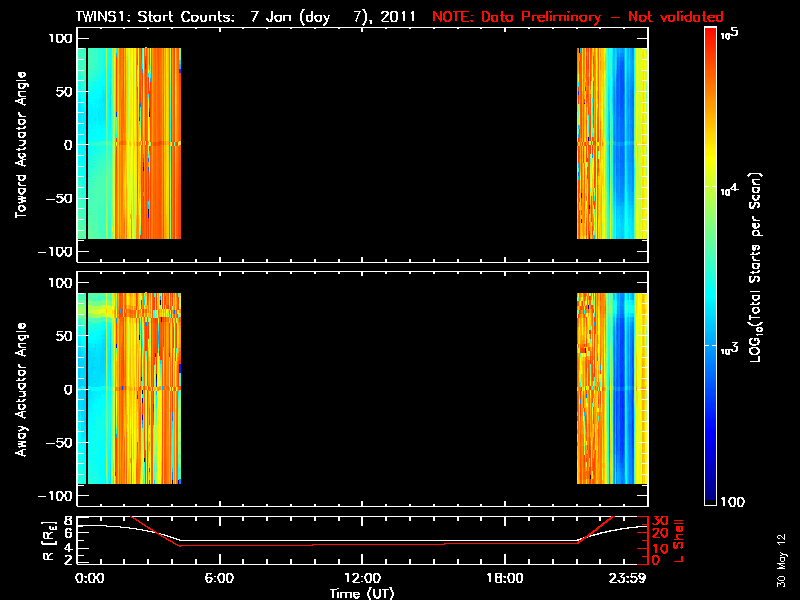
Task: Click the red Data Preliminary note
Action: (577, 17)
